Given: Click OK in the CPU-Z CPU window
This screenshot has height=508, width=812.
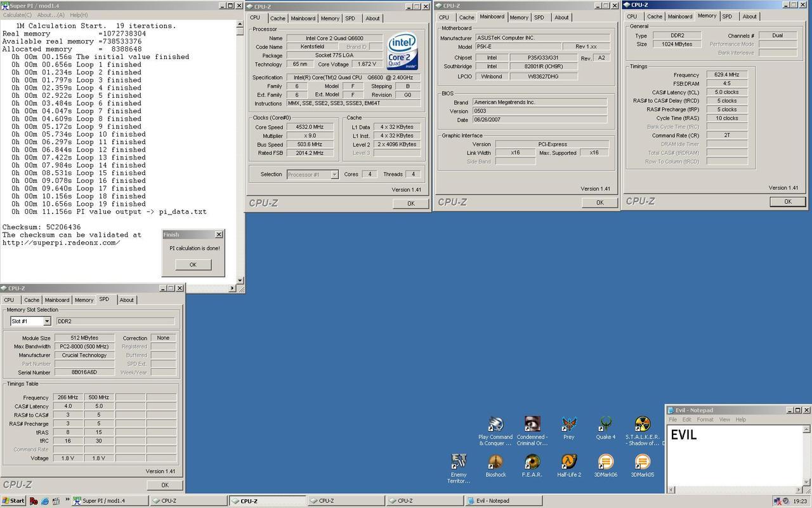Looking at the screenshot, I should coord(410,203).
